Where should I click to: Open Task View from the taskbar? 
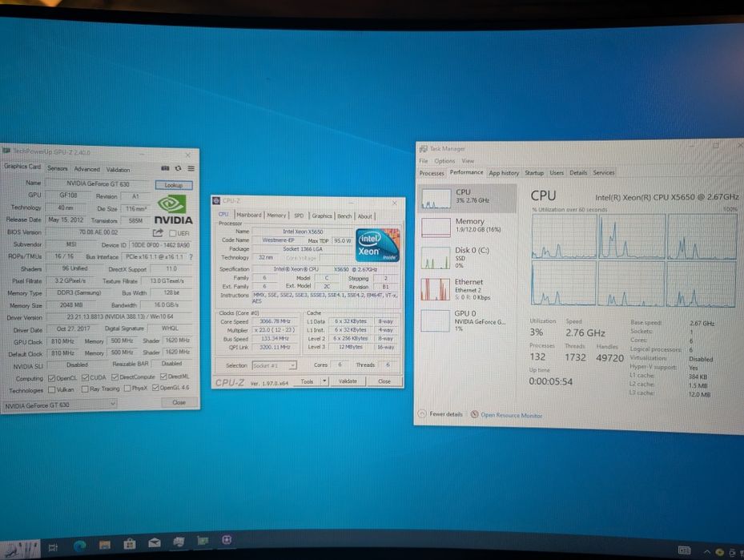pyautogui.click(x=53, y=547)
